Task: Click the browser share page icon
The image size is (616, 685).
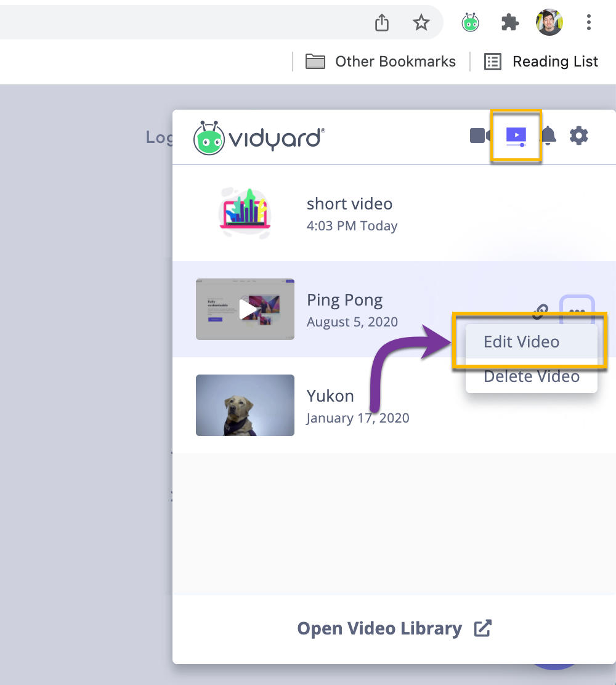Action: [382, 22]
